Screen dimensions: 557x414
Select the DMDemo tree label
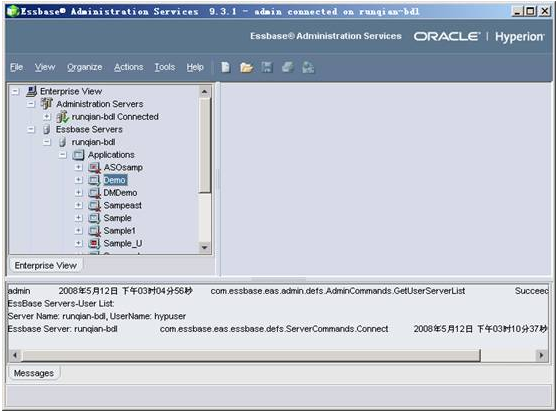coord(120,193)
